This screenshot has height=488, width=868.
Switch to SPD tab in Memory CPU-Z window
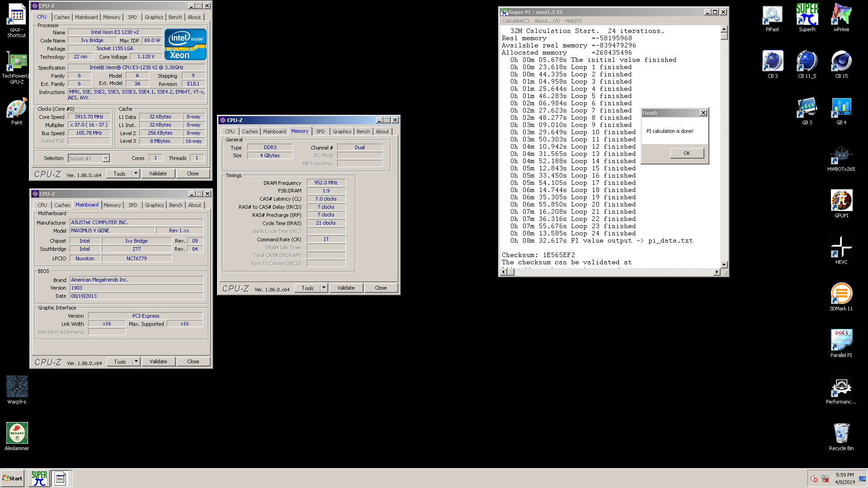coord(321,131)
